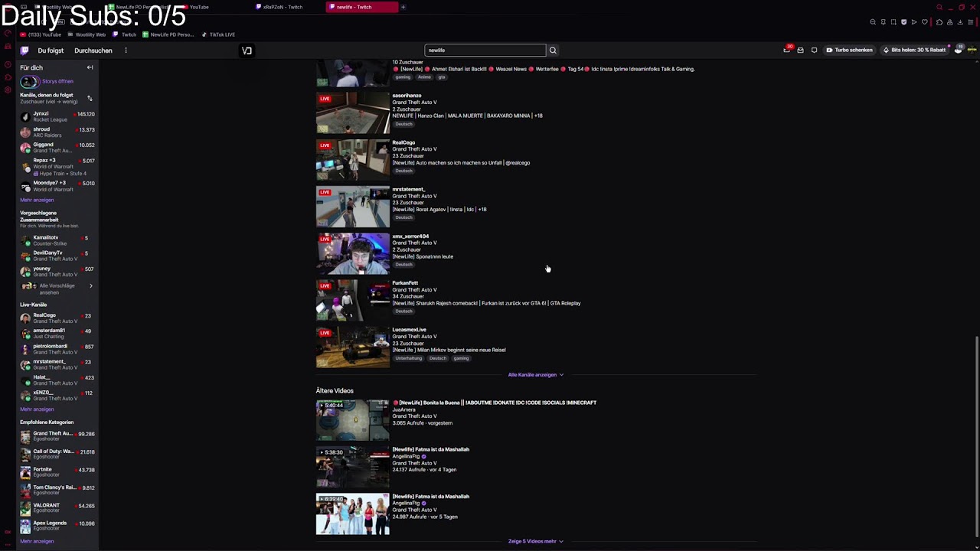
Task: Open Durchsuchen navigation item
Action: 93,51
